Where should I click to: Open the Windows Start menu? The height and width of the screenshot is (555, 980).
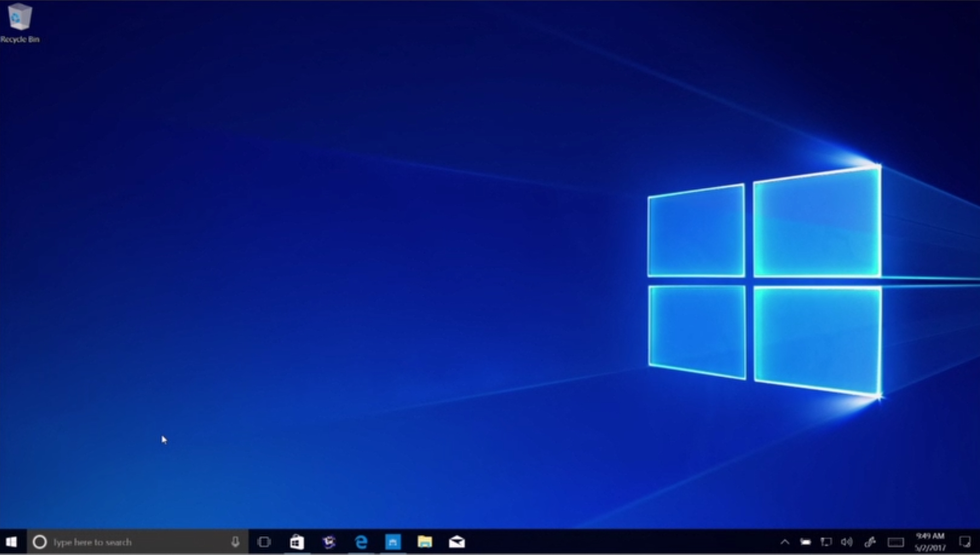pyautogui.click(x=12, y=542)
